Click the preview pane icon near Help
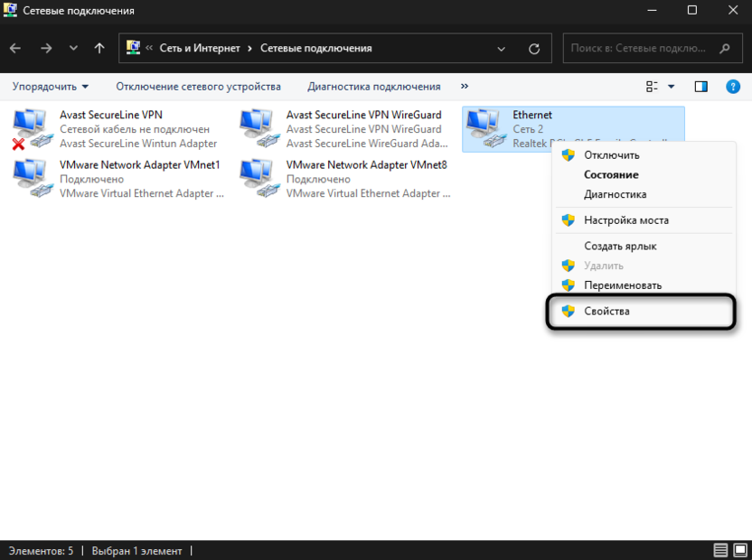This screenshot has width=752, height=560. (700, 87)
